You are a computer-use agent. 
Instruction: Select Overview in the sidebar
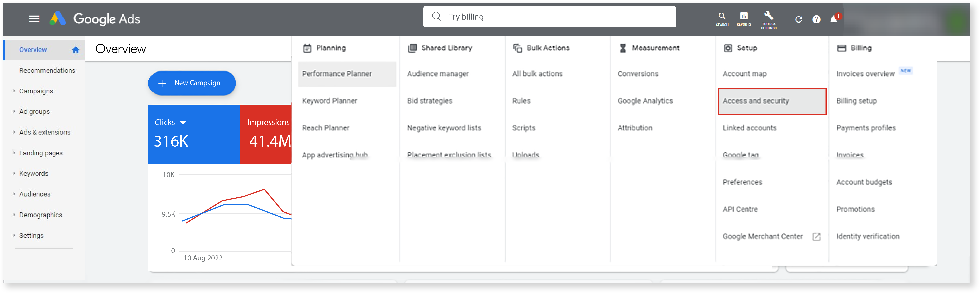[44, 50]
